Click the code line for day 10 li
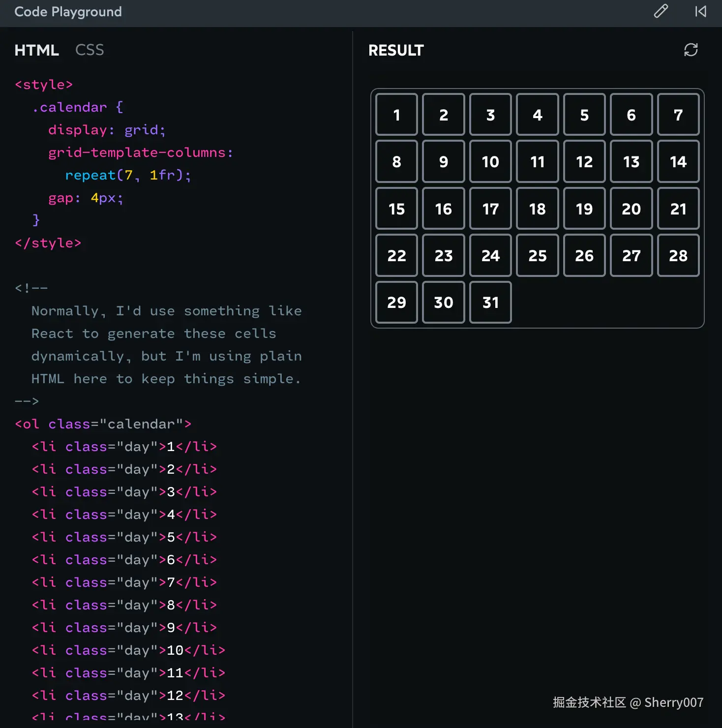The height and width of the screenshot is (728, 722). 128,650
